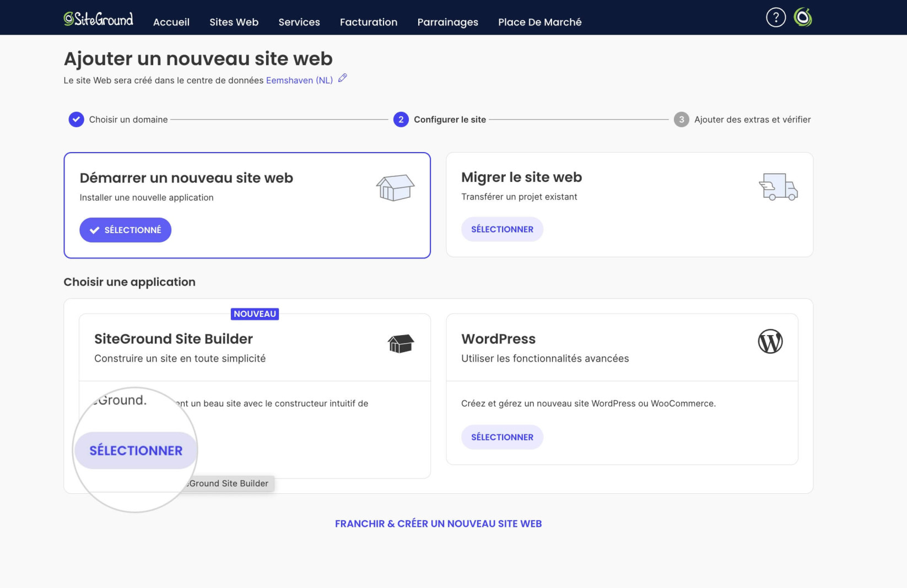Open Services menu item
Viewport: 907px width, 588px height.
coord(299,22)
